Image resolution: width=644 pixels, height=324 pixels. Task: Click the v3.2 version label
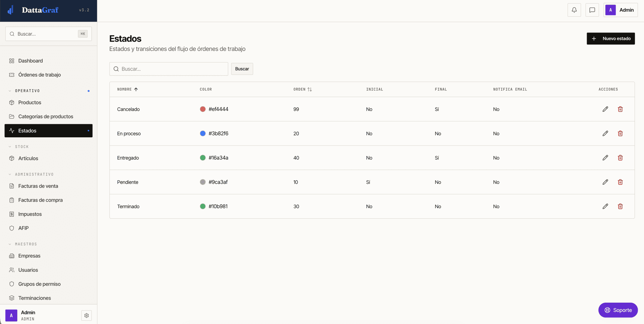pyautogui.click(x=84, y=10)
